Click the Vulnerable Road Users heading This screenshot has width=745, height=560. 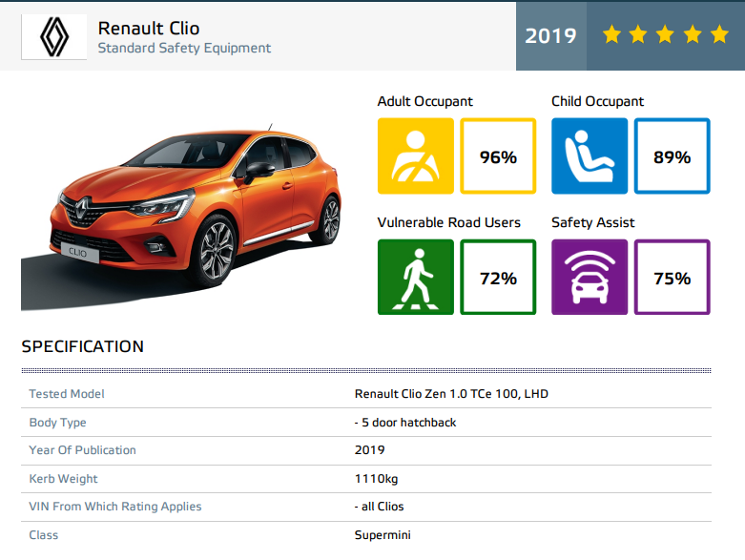[448, 222]
